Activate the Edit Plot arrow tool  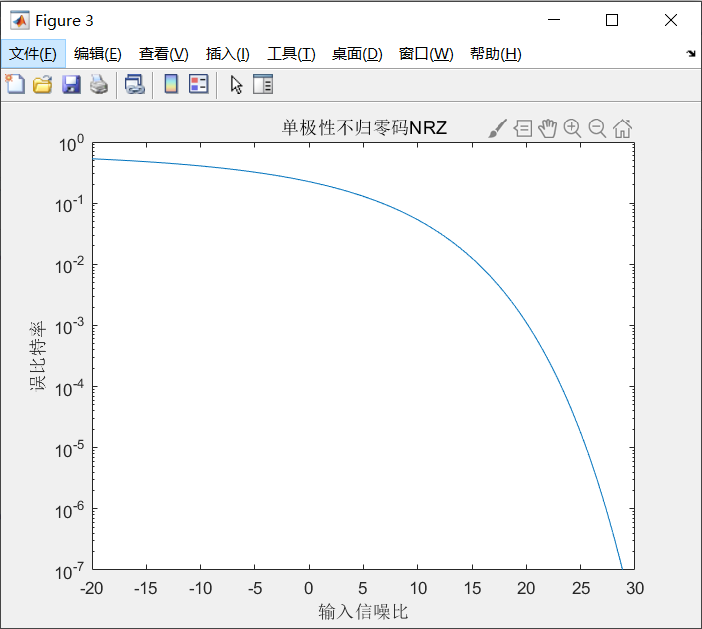tap(236, 84)
